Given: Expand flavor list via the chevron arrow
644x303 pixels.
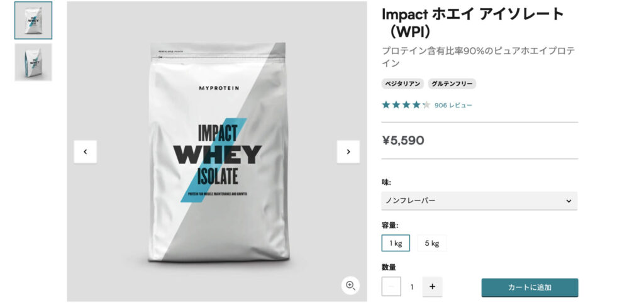Looking at the screenshot, I should click(569, 201).
